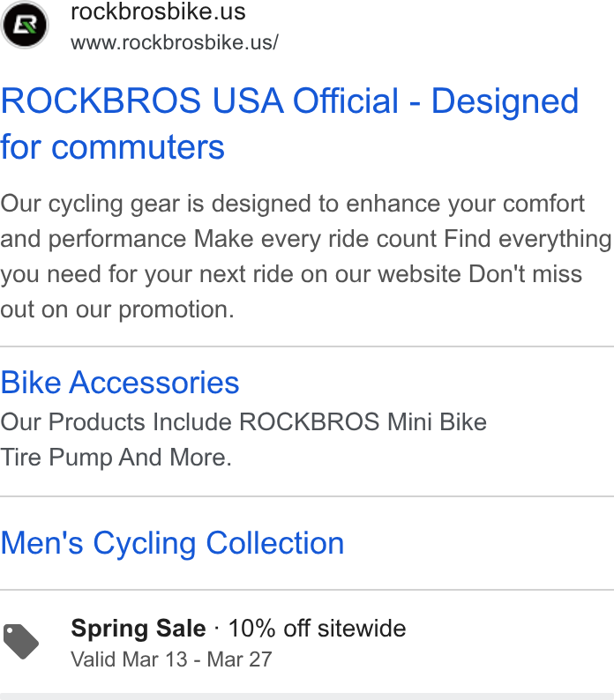Click the Valid Mar 13 - Mar 27 text

coord(171,659)
